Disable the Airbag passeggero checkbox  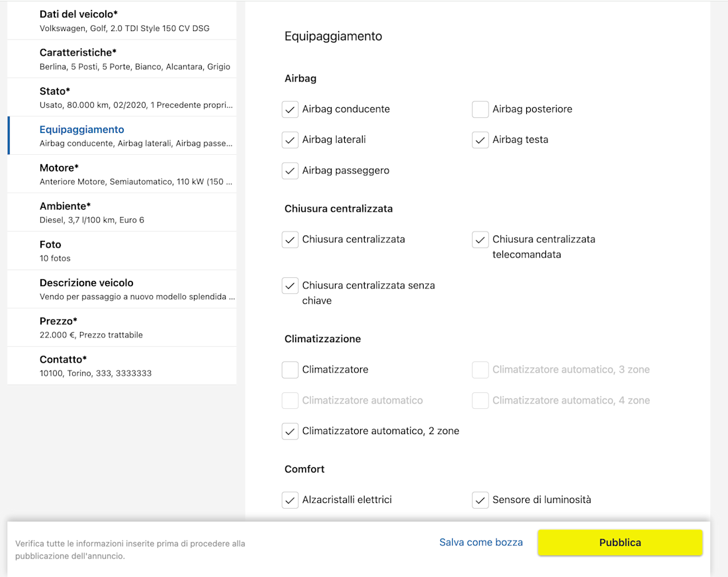click(290, 171)
